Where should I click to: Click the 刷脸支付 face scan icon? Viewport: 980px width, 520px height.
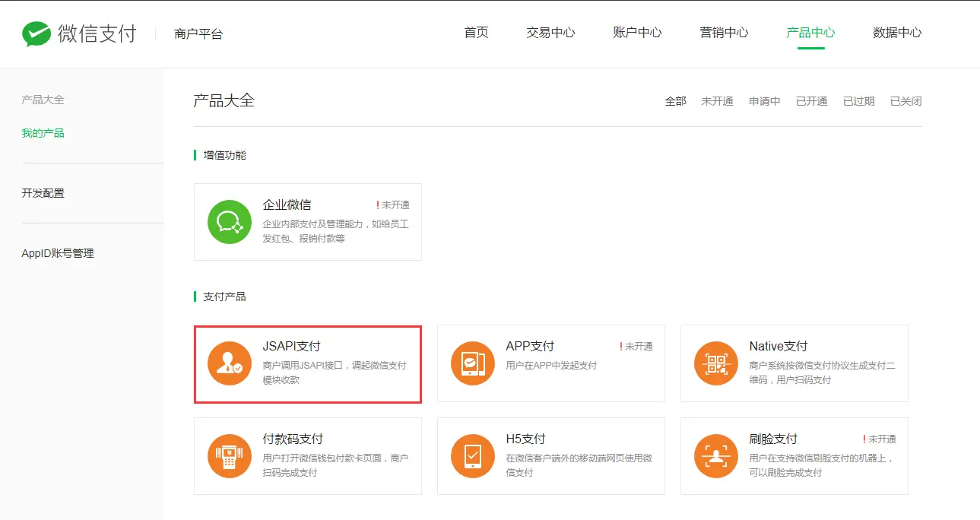[716, 456]
